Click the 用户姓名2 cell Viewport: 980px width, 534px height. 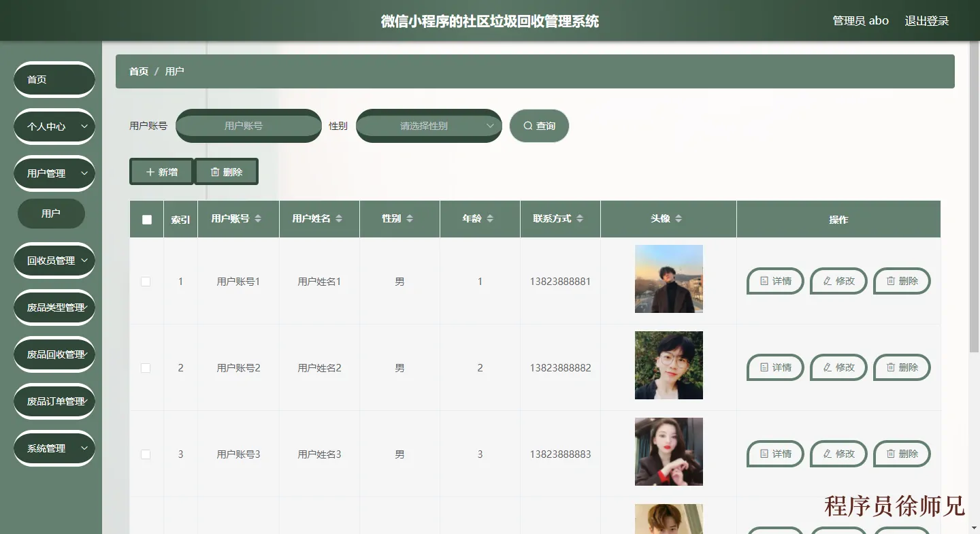point(319,368)
